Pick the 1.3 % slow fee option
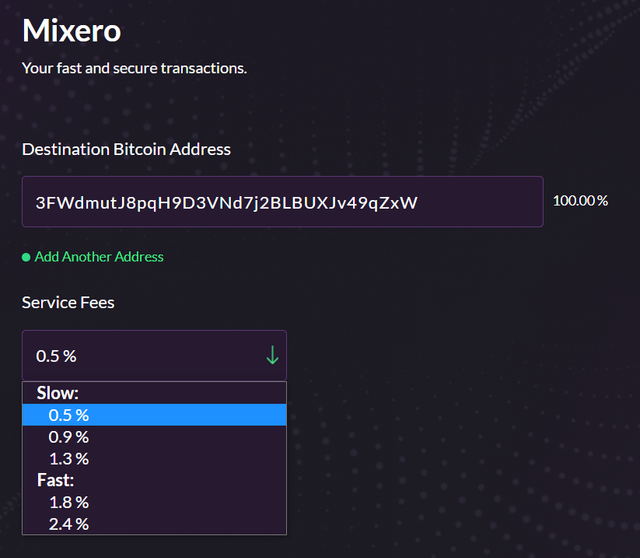 click(154, 459)
